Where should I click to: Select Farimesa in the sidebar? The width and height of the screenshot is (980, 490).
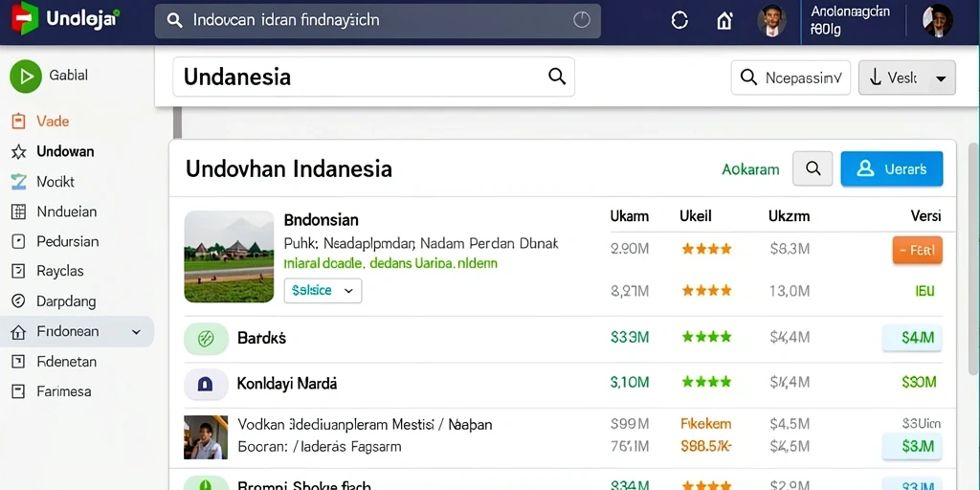coord(64,391)
